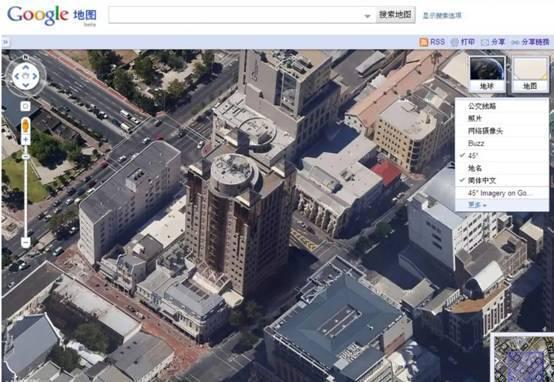Enable the Buzz layer
Viewport: 554px width, 382px height.
pyautogui.click(x=502, y=143)
